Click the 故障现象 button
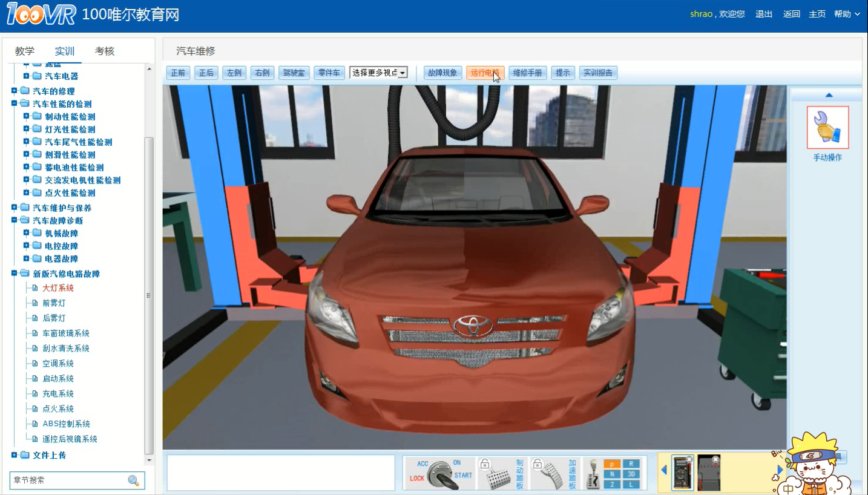 coord(442,73)
